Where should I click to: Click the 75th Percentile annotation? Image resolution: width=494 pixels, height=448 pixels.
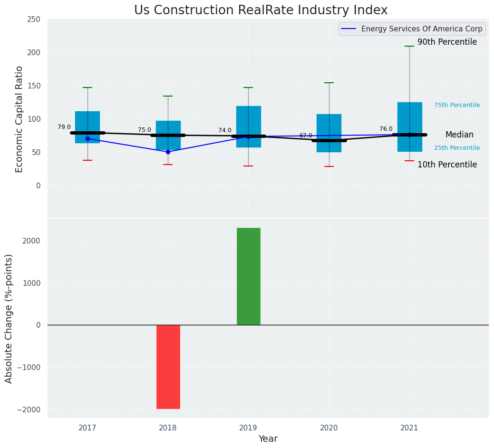pos(456,105)
